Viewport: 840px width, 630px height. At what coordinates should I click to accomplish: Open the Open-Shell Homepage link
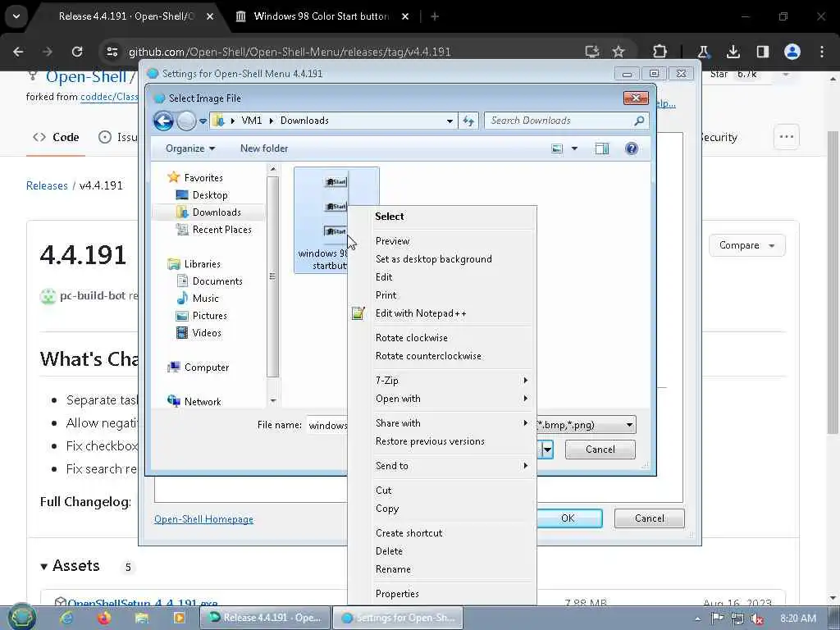203,519
